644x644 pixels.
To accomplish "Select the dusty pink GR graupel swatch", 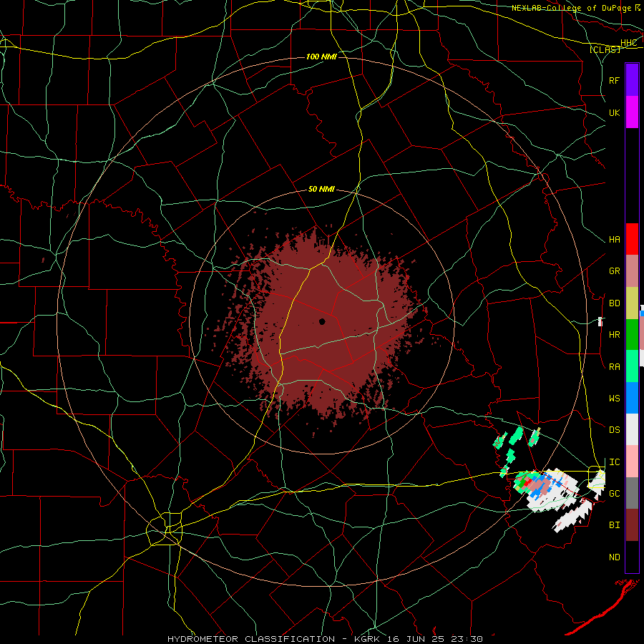I will click(x=632, y=271).
